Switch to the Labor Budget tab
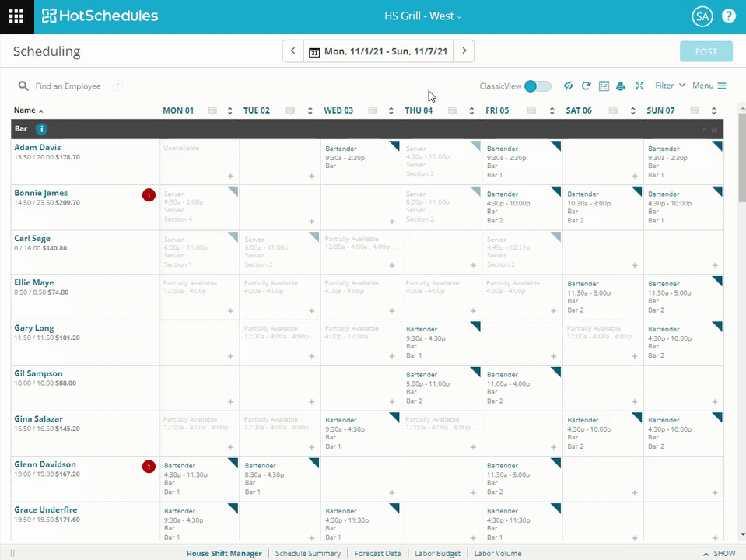 pyautogui.click(x=439, y=554)
